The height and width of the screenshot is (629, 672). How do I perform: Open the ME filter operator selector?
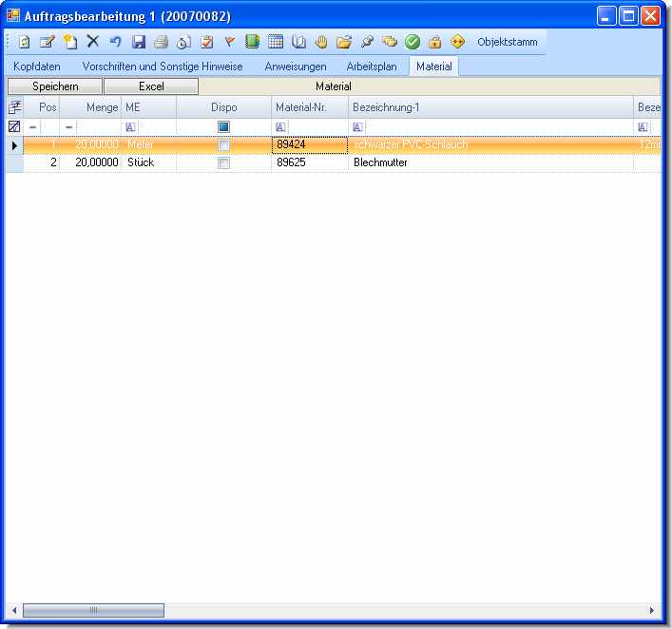[131, 126]
